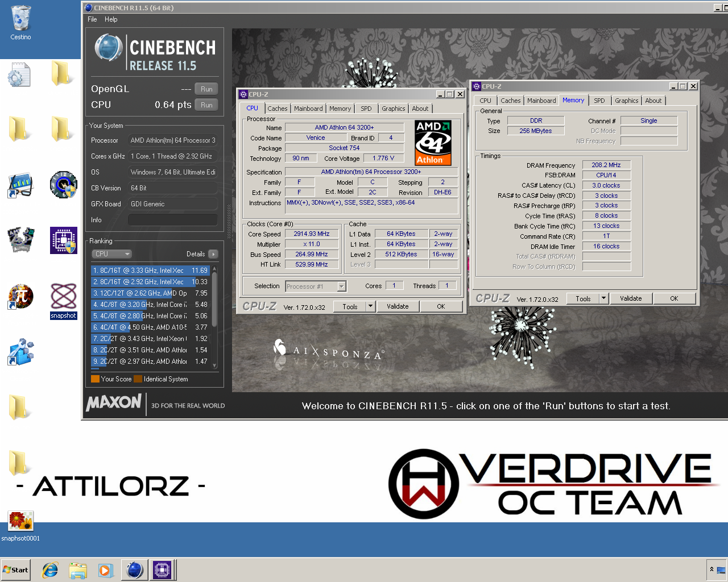728x582 pixels.
Task: Open the CPU-Z desktop shortcut icon
Action: click(x=63, y=240)
